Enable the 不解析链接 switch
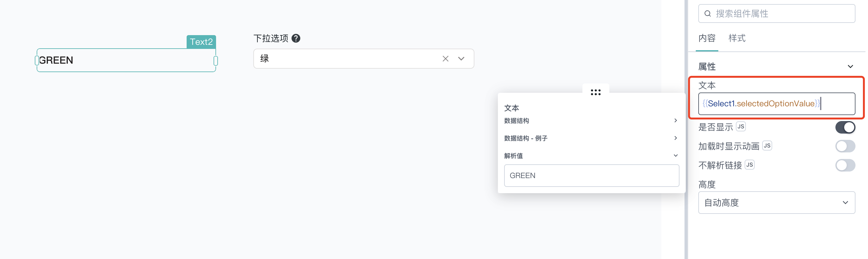The image size is (868, 259). (845, 165)
